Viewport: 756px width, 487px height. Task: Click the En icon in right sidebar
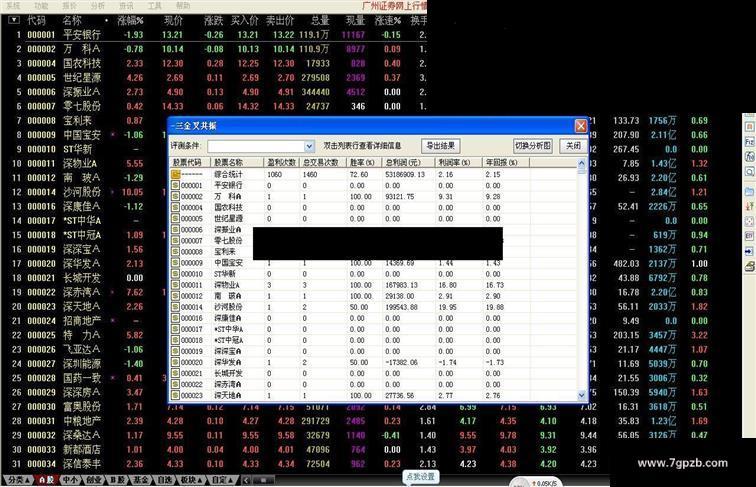[x=749, y=236]
